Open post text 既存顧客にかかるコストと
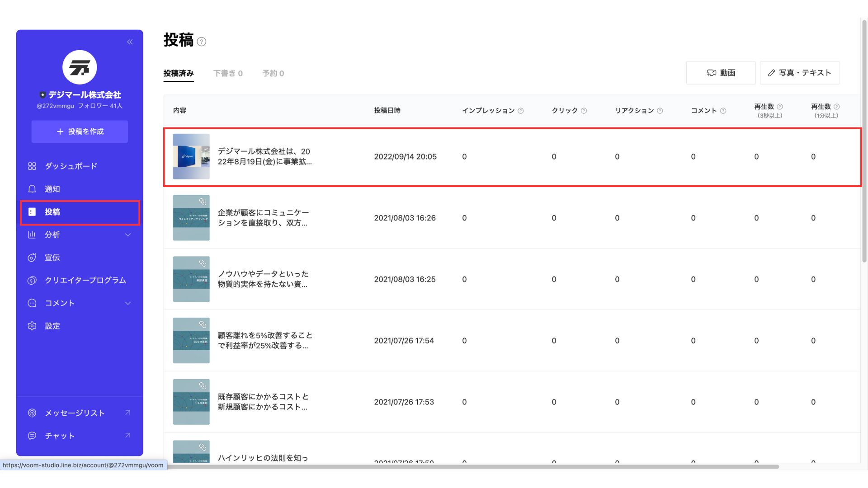The width and height of the screenshot is (868, 488). click(x=264, y=402)
